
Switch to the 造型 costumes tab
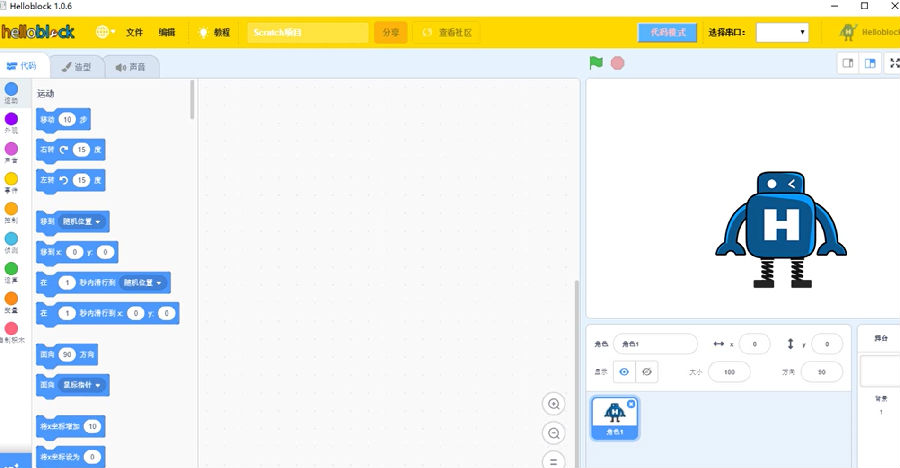click(x=77, y=67)
